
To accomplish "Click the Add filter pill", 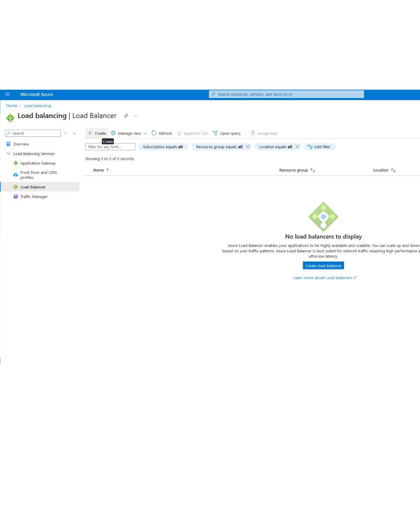I will coord(320,147).
